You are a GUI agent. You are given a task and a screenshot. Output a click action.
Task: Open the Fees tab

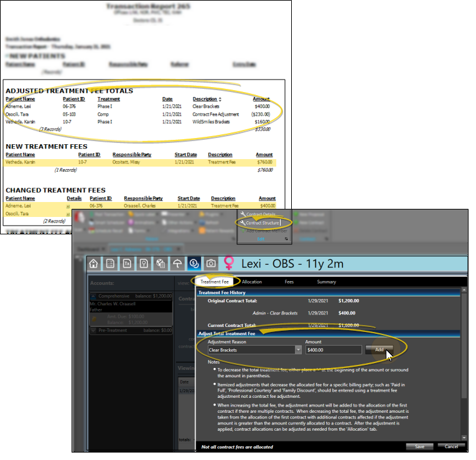[x=289, y=282]
